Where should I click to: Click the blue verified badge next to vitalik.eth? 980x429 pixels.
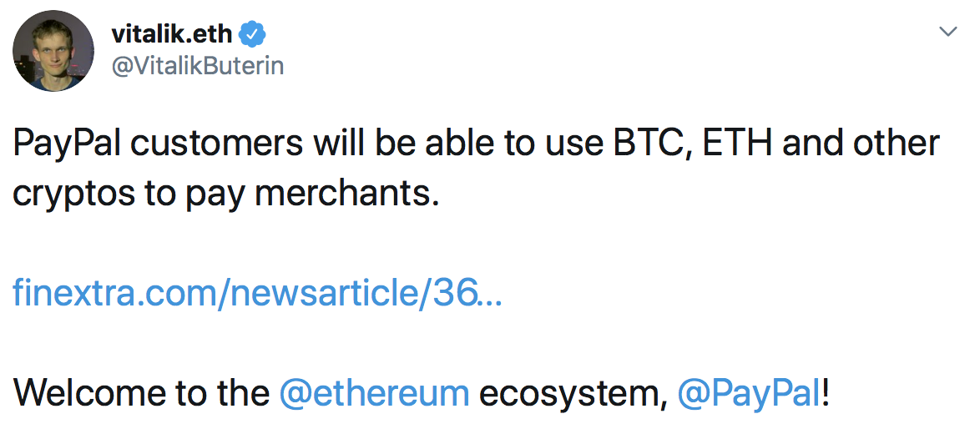point(253,33)
